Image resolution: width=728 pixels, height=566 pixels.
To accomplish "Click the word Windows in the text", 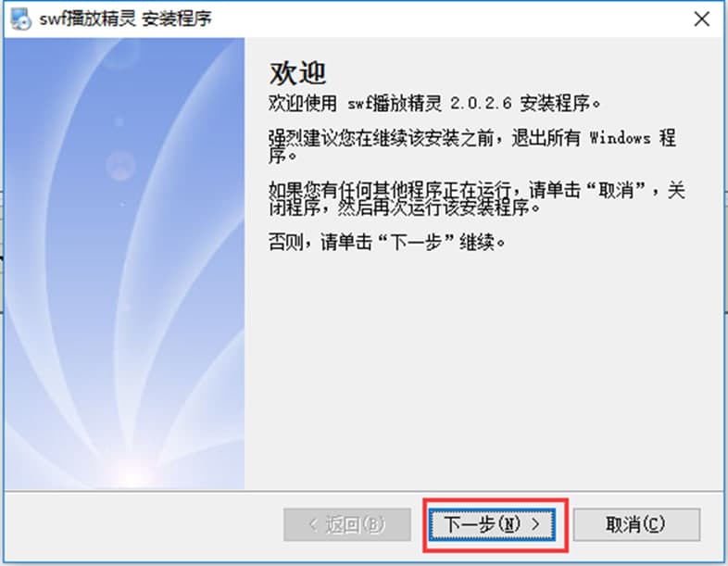I will [620, 138].
